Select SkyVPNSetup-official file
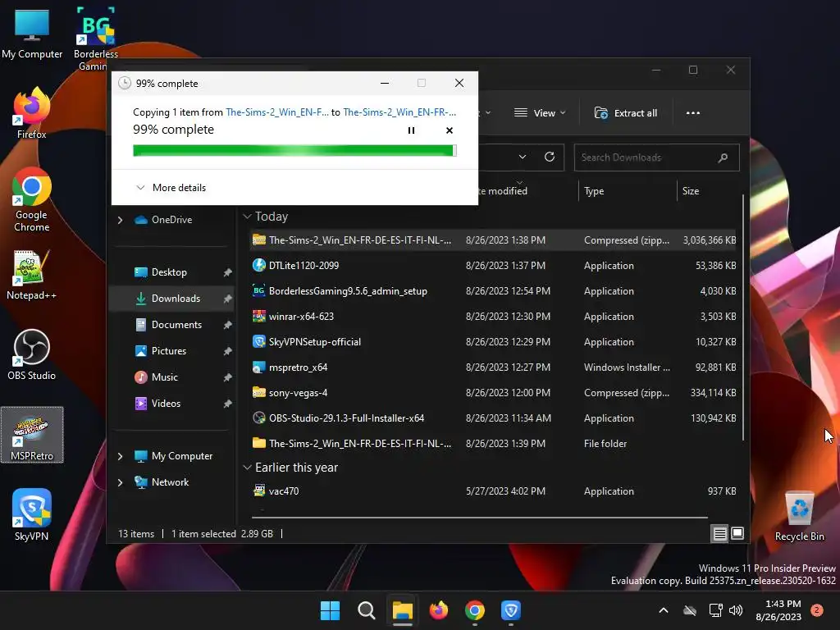This screenshot has height=630, width=840. click(494, 342)
